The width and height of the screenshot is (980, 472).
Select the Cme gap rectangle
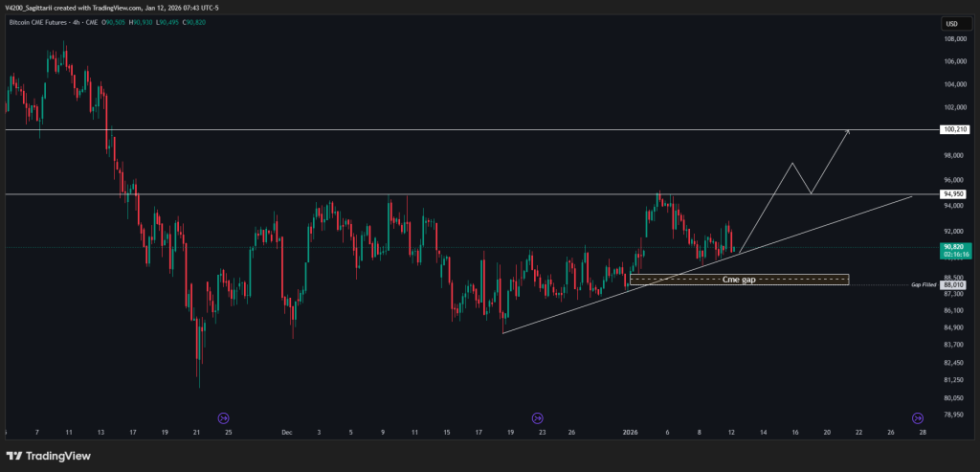coord(738,280)
